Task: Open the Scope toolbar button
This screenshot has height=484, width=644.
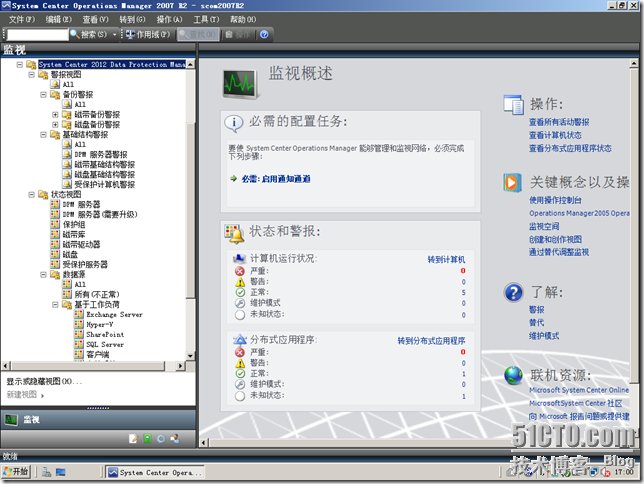Action: coord(148,35)
